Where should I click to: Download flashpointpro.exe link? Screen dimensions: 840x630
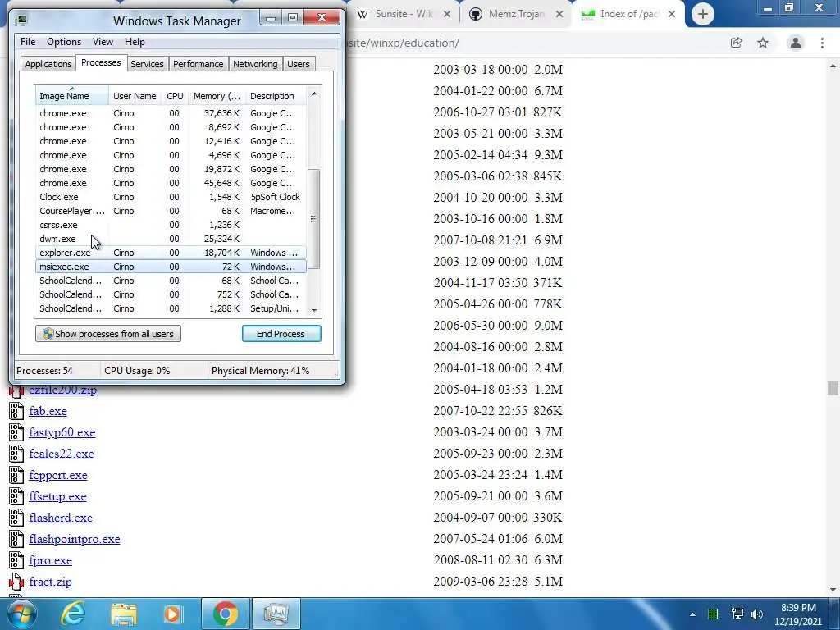coord(75,539)
